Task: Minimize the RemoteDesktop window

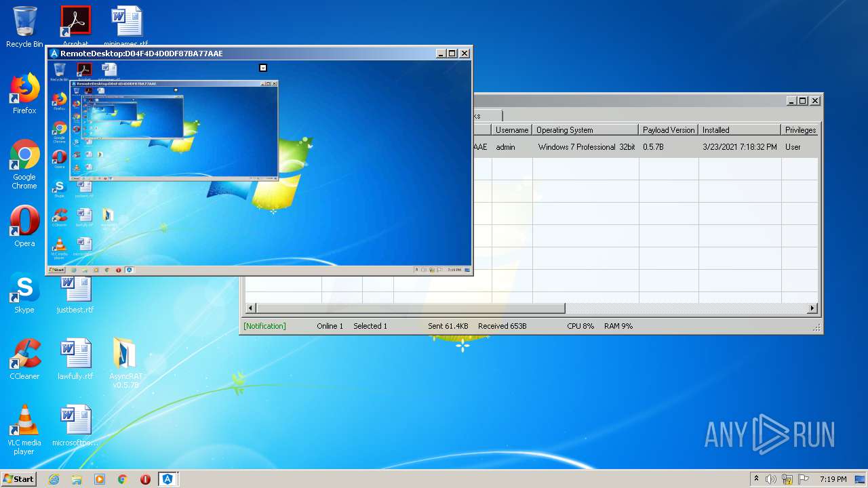Action: click(x=441, y=54)
